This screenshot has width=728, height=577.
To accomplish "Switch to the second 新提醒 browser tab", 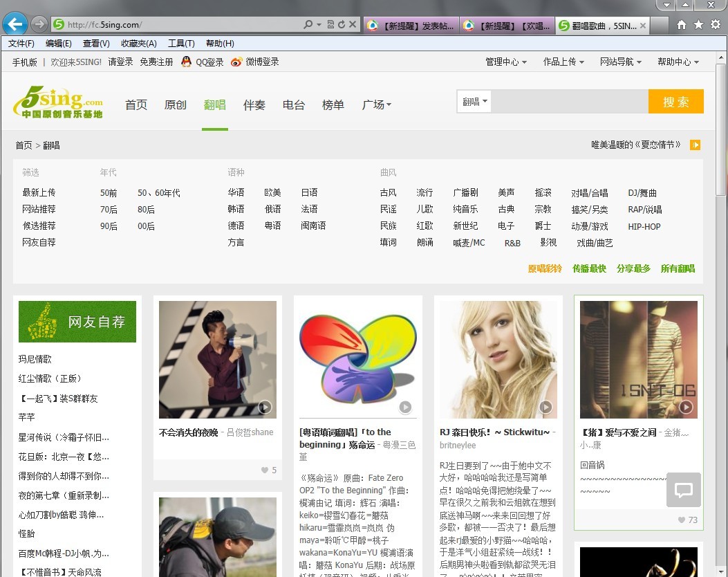I will click(507, 26).
